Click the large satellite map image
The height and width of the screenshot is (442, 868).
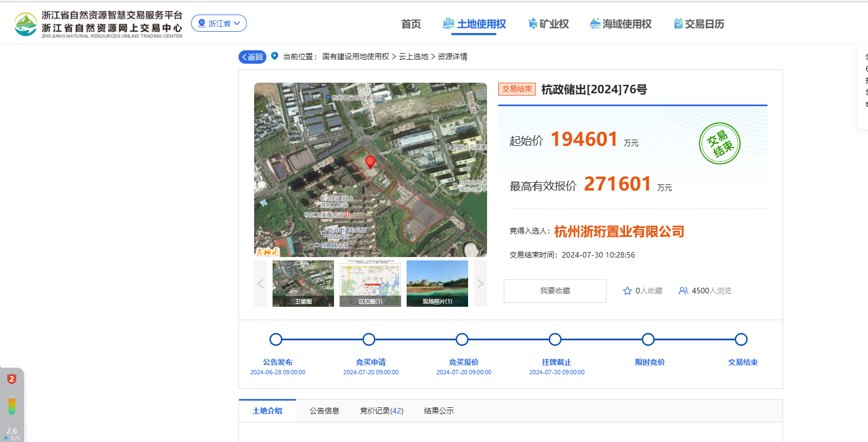(370, 170)
